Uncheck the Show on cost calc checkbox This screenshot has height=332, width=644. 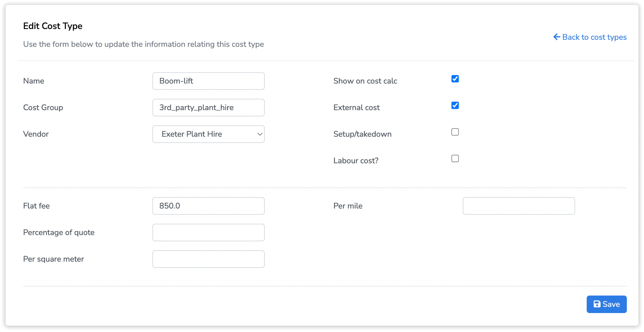pyautogui.click(x=455, y=79)
